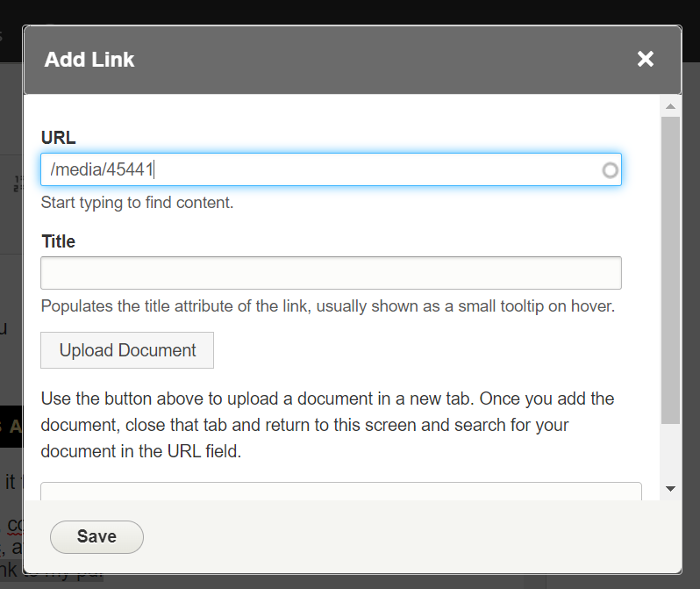Save the link
700x589 pixels.
96,536
